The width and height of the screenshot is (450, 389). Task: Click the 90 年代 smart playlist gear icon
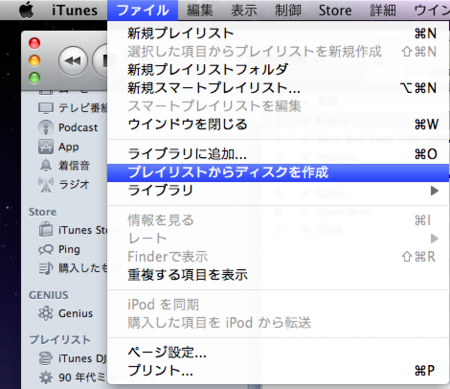pyautogui.click(x=46, y=377)
